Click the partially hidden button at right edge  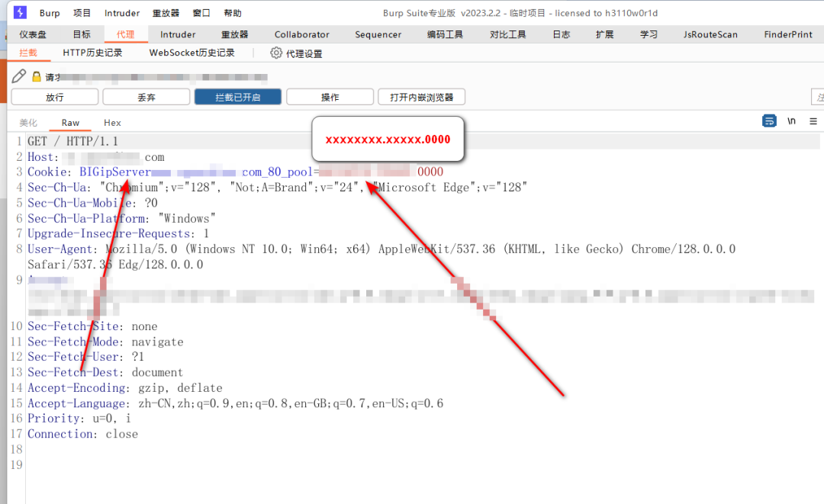(x=818, y=97)
